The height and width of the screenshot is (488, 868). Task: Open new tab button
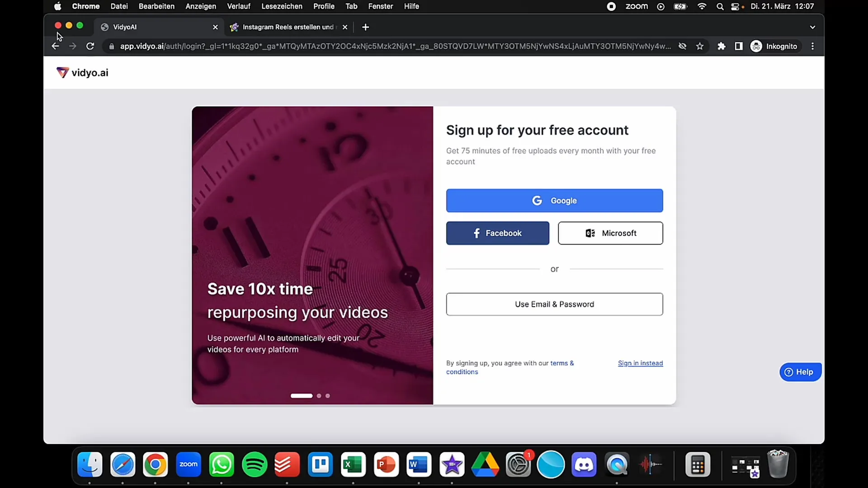(x=366, y=27)
